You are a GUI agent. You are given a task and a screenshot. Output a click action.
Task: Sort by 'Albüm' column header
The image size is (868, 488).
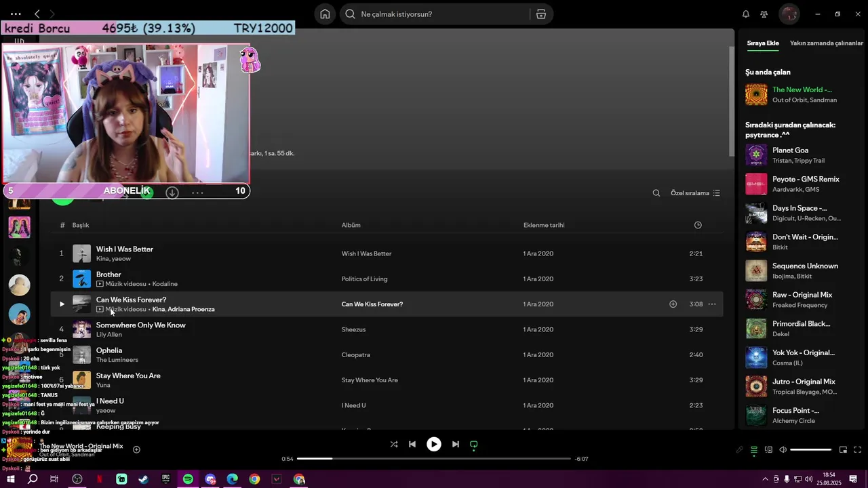click(351, 225)
